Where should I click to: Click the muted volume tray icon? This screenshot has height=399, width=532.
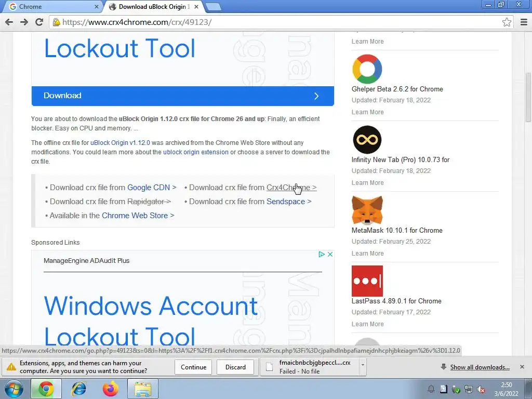[x=481, y=389]
